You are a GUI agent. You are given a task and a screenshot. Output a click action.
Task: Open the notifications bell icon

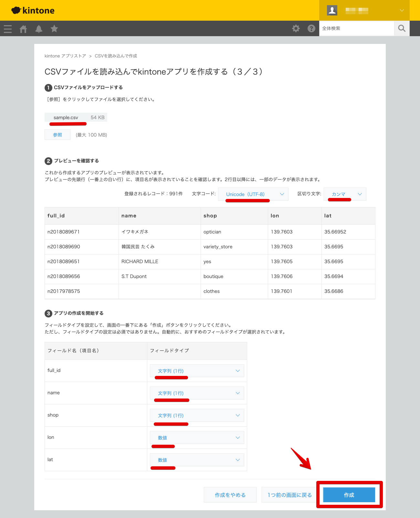pyautogui.click(x=39, y=29)
